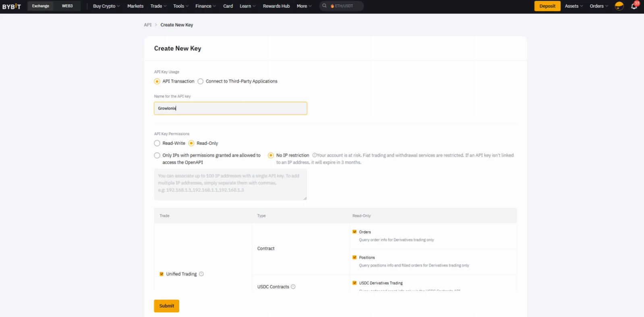Click the USDC Contracts info icon

[293, 287]
